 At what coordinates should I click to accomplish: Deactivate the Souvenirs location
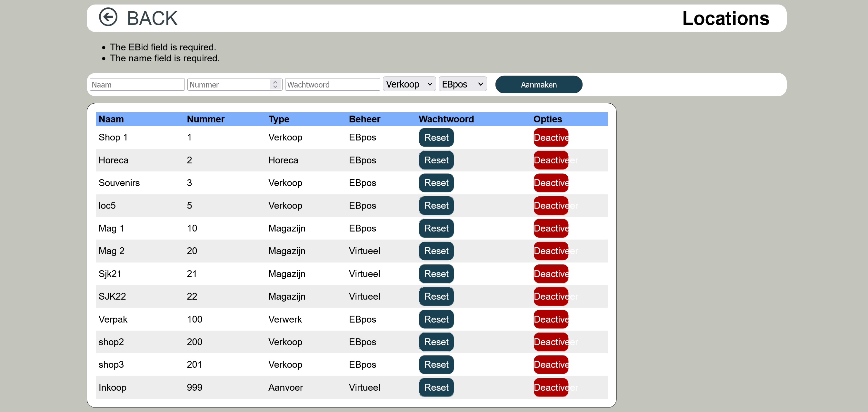551,183
